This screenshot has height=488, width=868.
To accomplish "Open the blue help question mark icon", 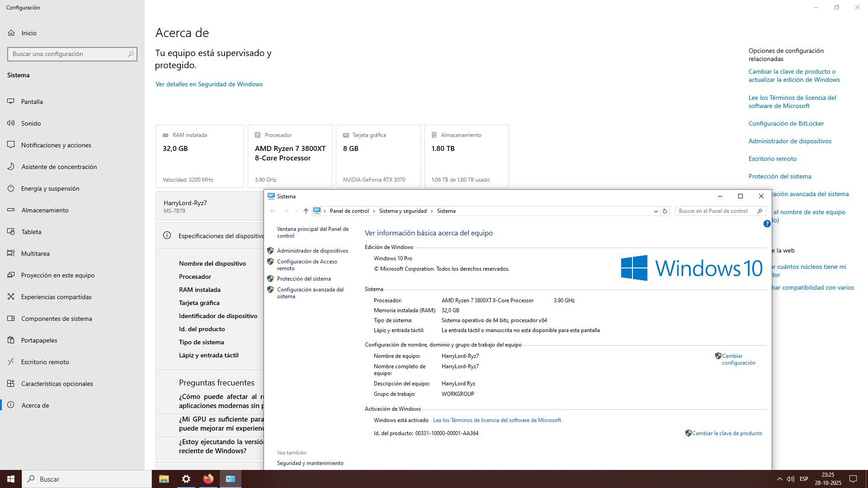I will click(767, 224).
